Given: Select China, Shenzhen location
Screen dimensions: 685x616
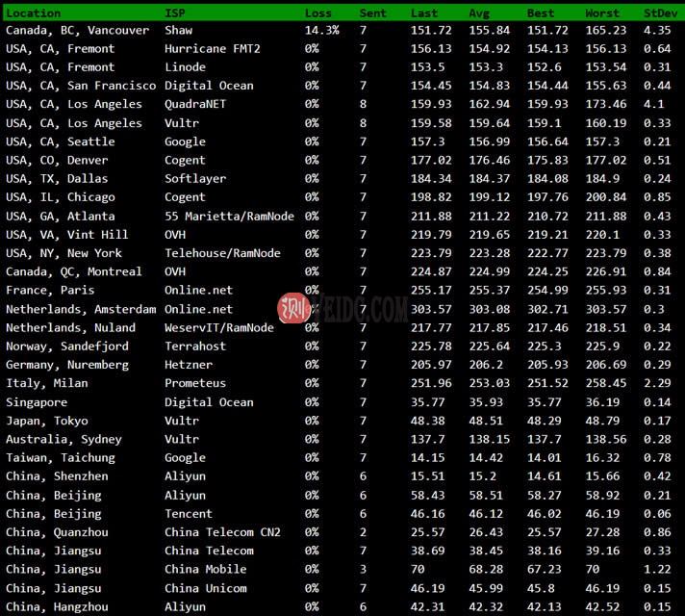Looking at the screenshot, I should [57, 476].
